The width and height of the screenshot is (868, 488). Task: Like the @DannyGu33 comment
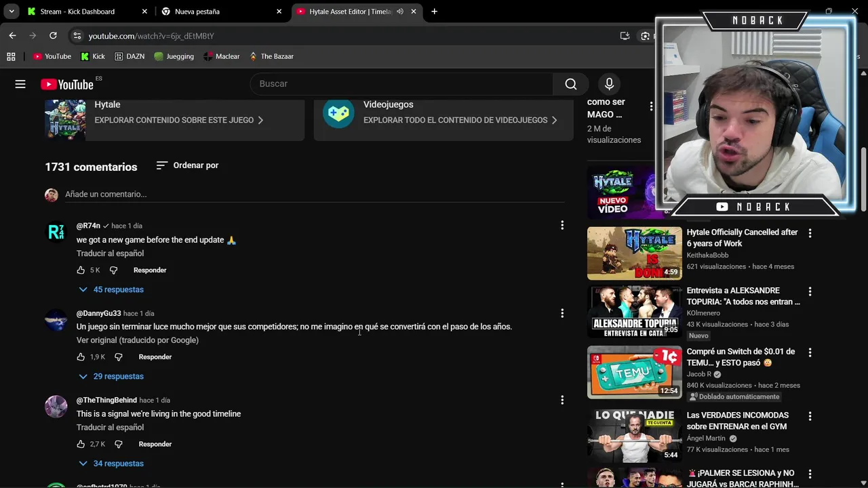coord(81,357)
